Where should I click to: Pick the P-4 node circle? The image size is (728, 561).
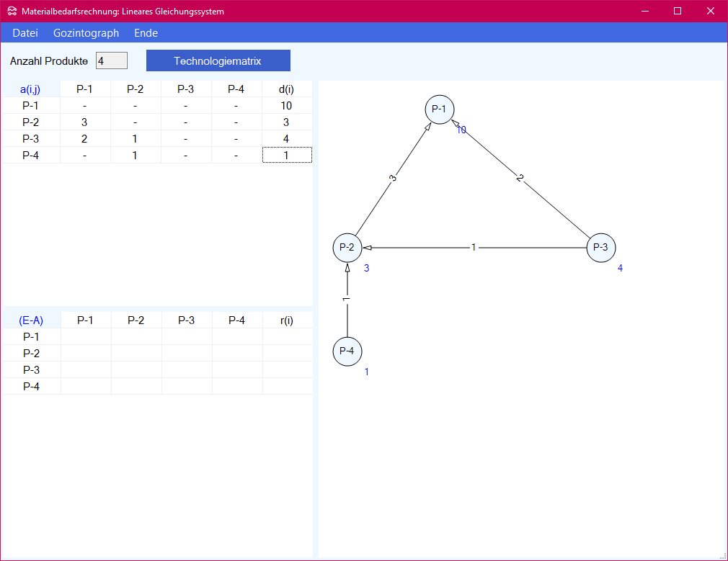coord(347,351)
